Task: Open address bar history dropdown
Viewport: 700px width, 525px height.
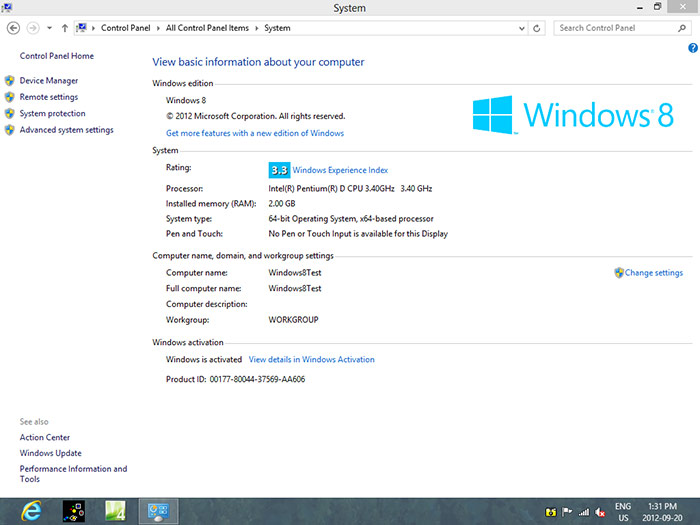Action: click(521, 28)
